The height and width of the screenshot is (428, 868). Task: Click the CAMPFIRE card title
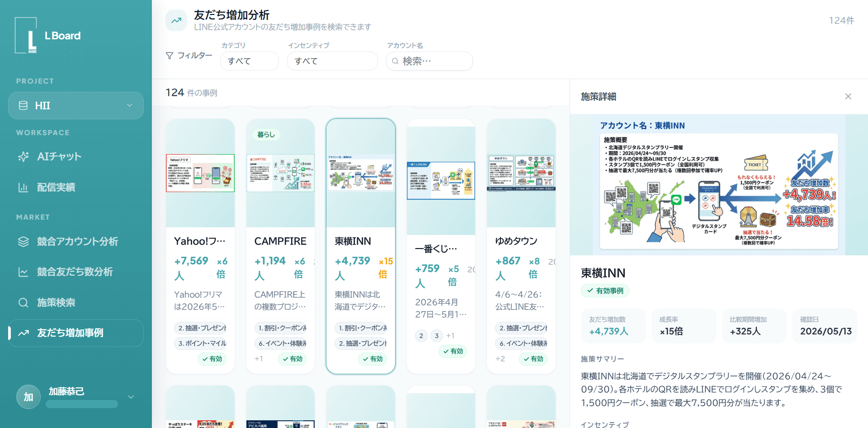pos(280,241)
